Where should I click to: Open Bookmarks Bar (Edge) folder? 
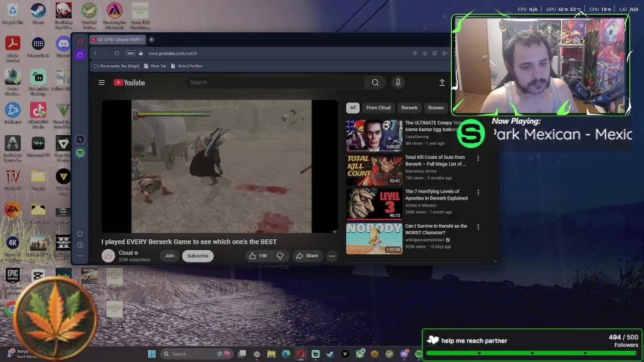(x=116, y=66)
